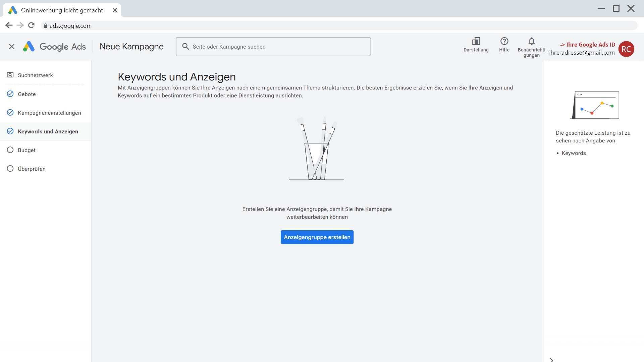644x362 pixels.
Task: Open the Darstellung settings icon
Action: pyautogui.click(x=476, y=42)
